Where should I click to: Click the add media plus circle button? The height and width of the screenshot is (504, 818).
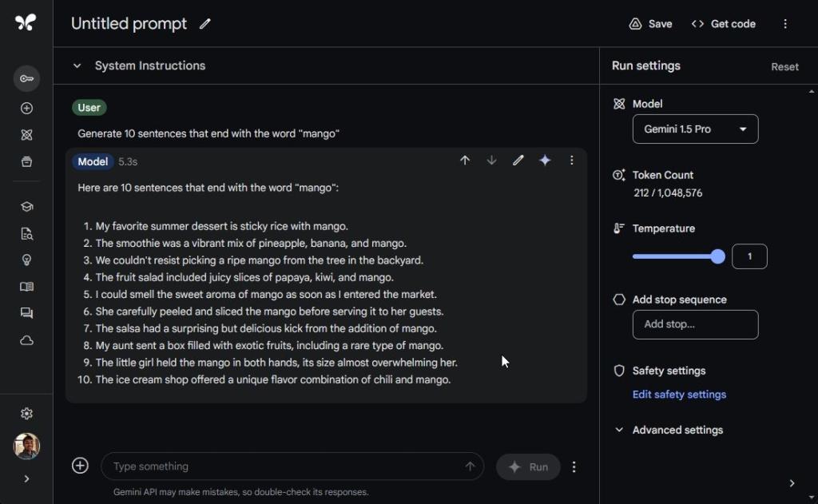80,466
